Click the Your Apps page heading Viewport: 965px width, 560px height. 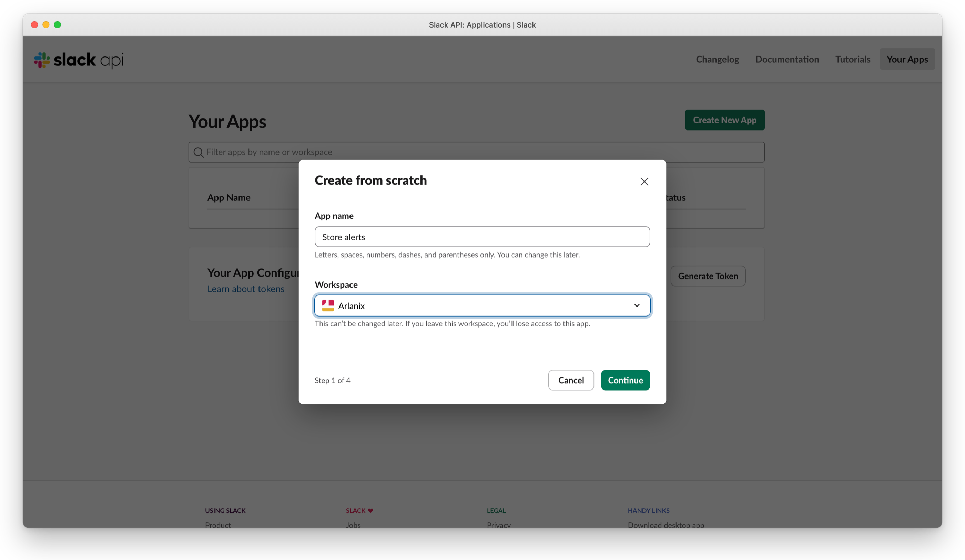click(x=227, y=122)
